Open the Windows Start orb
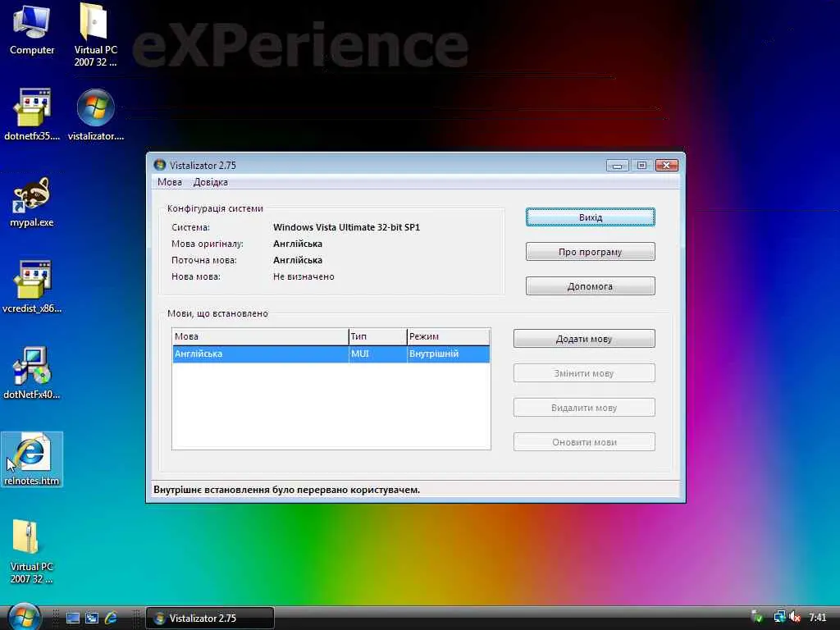 click(24, 617)
